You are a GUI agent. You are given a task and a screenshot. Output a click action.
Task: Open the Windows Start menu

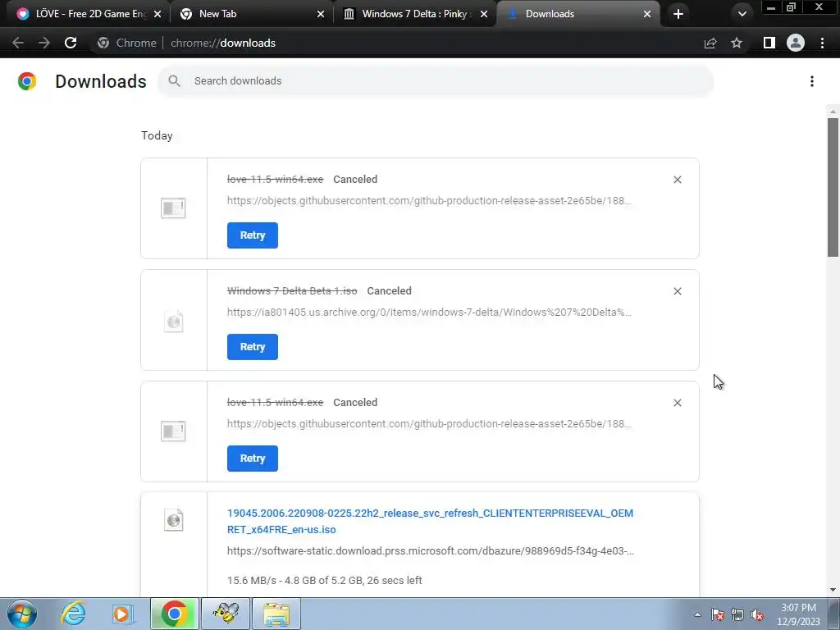pos(22,614)
